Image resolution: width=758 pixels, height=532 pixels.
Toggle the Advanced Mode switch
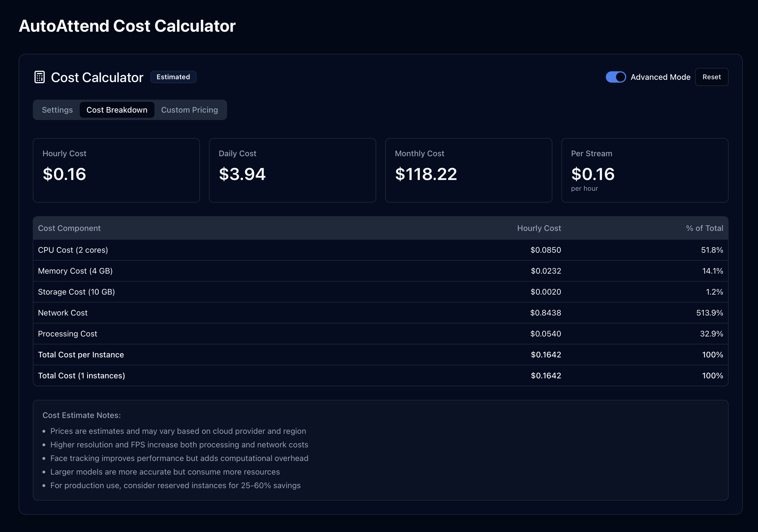pos(615,77)
